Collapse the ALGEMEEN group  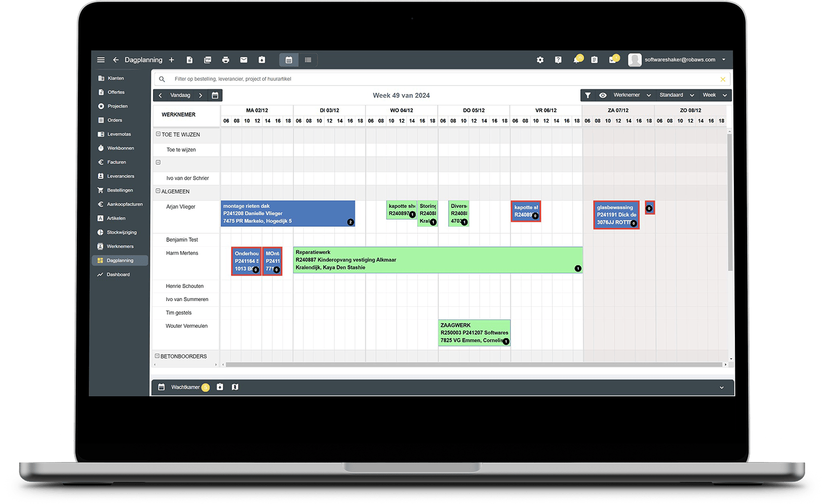[x=158, y=191]
